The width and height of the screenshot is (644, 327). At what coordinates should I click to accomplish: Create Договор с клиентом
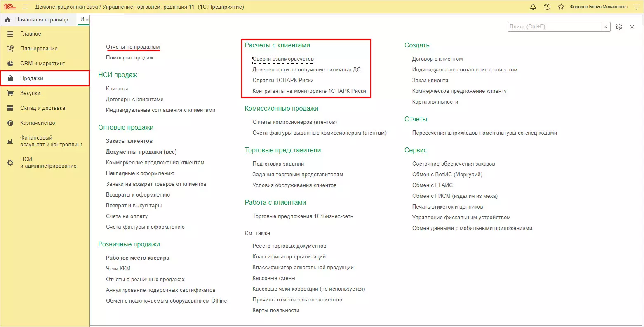click(x=437, y=59)
